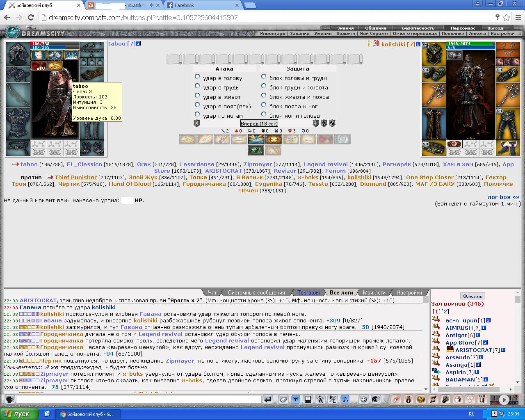Go to page [2] of the warriors list
525x420 pixels.
445,312
